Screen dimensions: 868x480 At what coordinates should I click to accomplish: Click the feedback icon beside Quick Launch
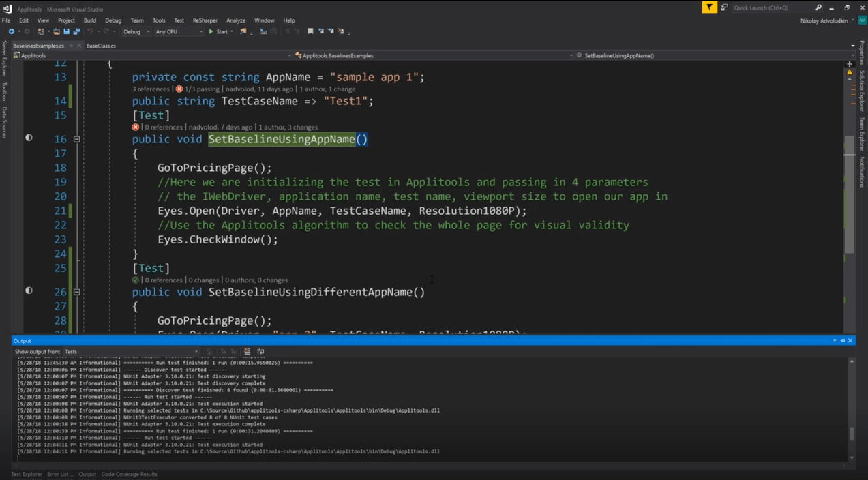(x=724, y=7)
